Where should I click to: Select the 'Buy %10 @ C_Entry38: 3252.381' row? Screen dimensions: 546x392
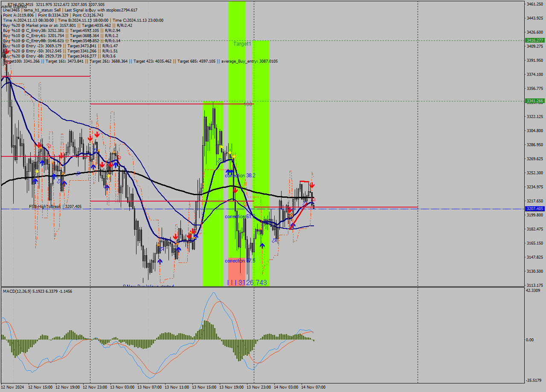(61, 30)
